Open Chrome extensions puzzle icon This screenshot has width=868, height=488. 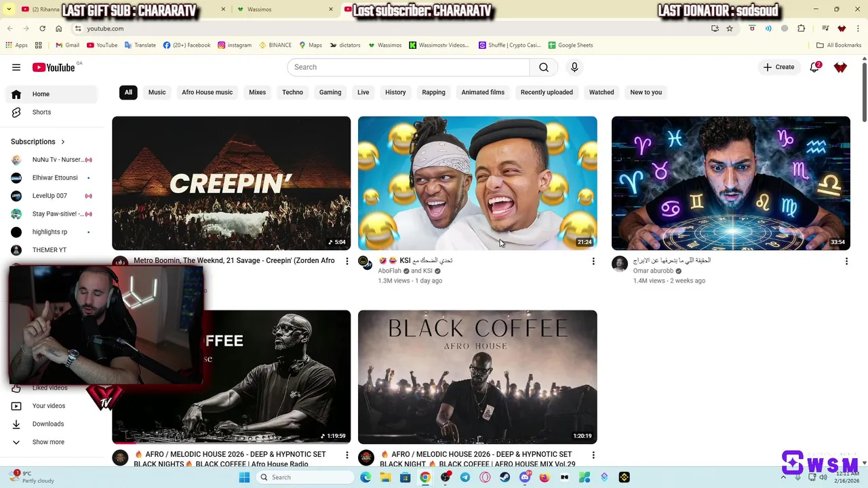(802, 28)
